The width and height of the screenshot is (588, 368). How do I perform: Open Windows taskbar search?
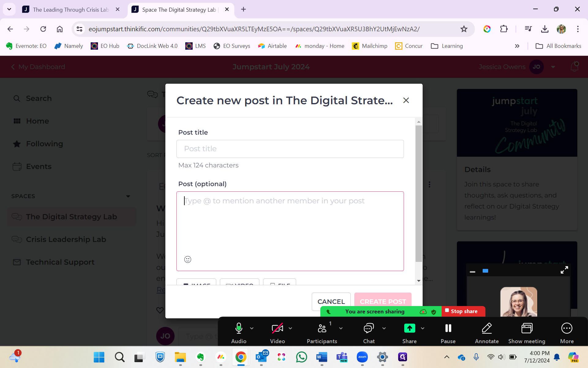pyautogui.click(x=119, y=357)
